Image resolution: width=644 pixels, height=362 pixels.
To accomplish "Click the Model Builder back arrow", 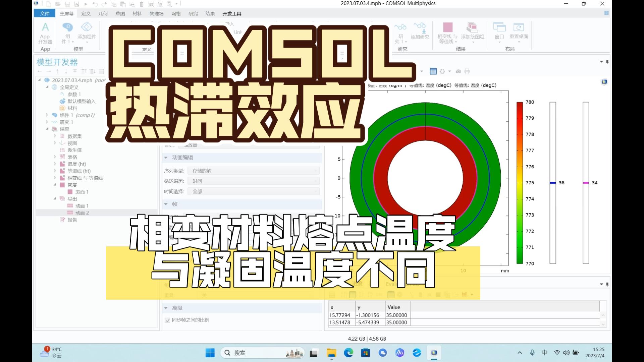I will click(40, 71).
